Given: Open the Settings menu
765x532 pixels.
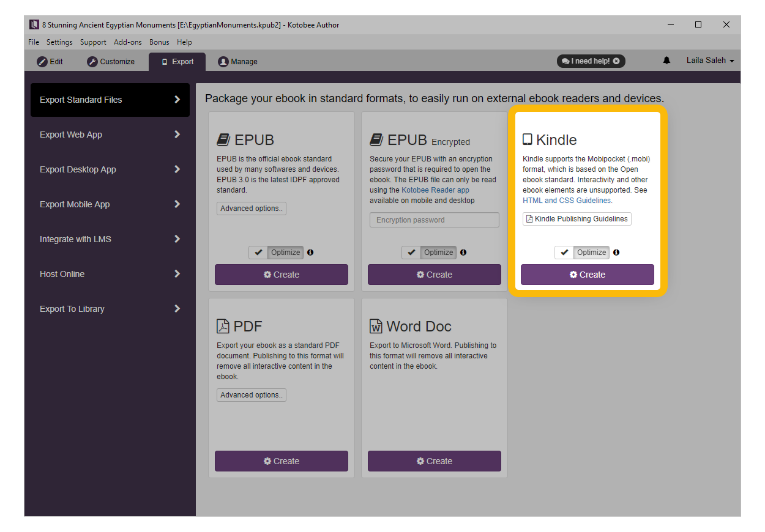Looking at the screenshot, I should coord(59,42).
